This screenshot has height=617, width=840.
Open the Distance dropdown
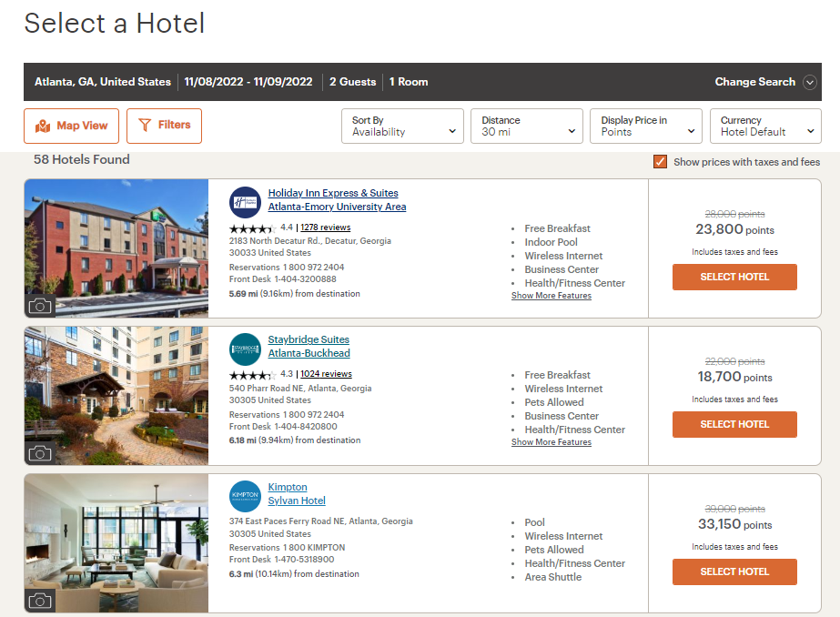pyautogui.click(x=526, y=126)
